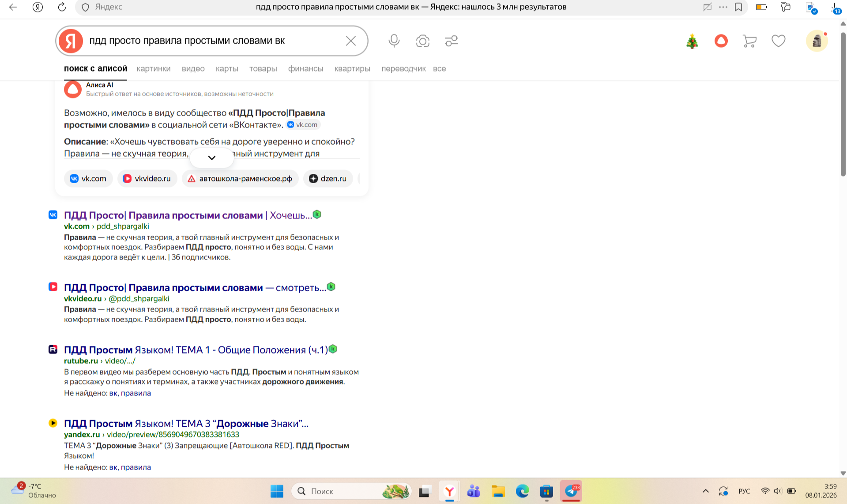
Task: Open the vkvideo.ru 'ПДД Просто' result title
Action: tap(195, 287)
